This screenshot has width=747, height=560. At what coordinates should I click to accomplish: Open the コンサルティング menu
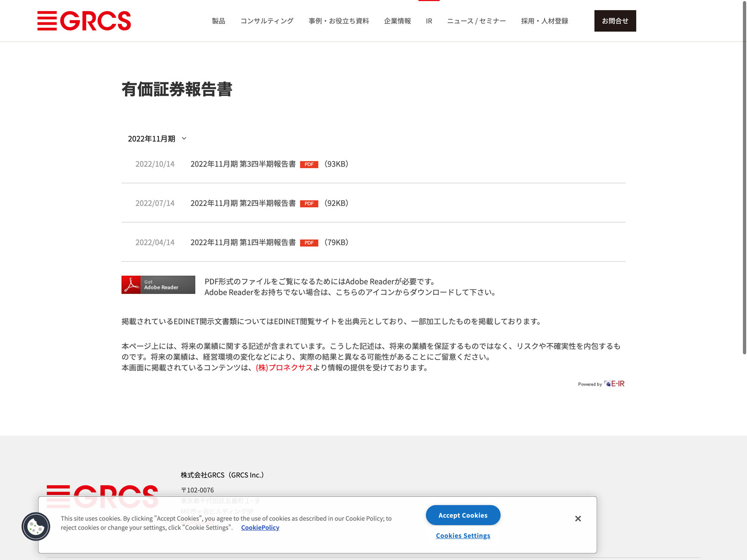pyautogui.click(x=267, y=21)
